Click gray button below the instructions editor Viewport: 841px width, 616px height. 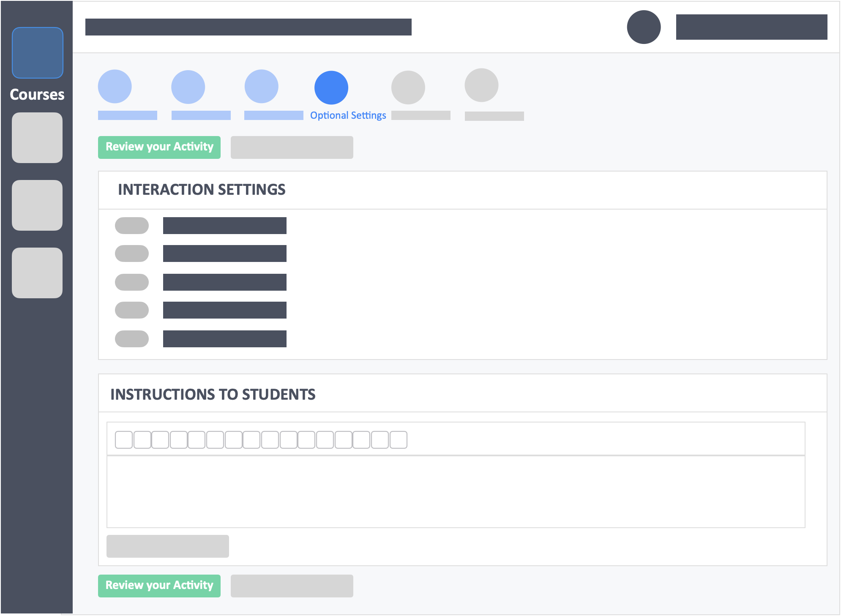[x=168, y=546]
